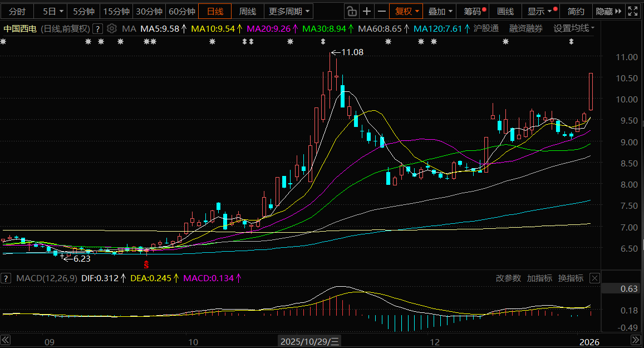Click the help question mark beside 中国西电
The width and height of the screenshot is (644, 348).
click(97, 28)
